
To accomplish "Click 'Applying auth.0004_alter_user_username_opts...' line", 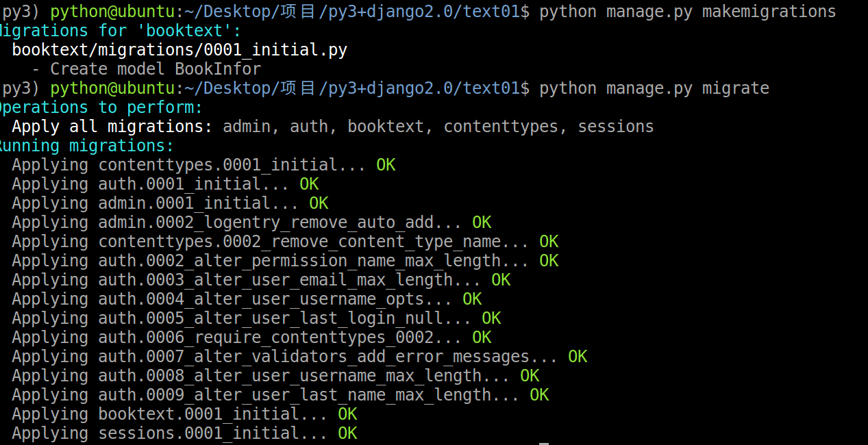I will click(x=232, y=299).
